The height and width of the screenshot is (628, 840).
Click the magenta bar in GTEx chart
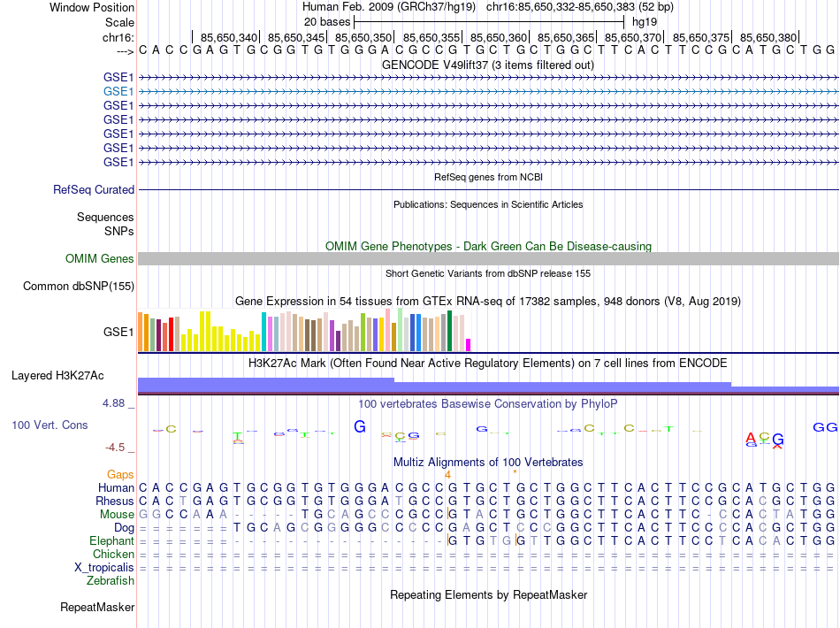(x=469, y=345)
